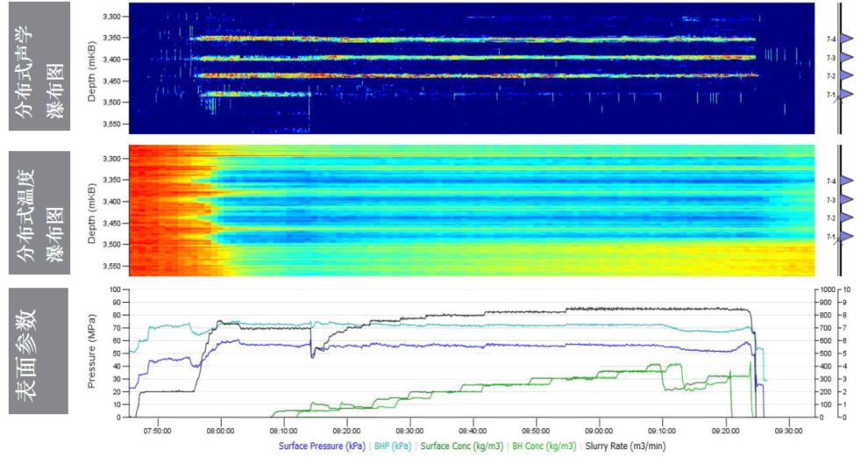868x457 pixels.
Task: Click the 08:00:00 tick on the time axis
Action: (x=220, y=431)
